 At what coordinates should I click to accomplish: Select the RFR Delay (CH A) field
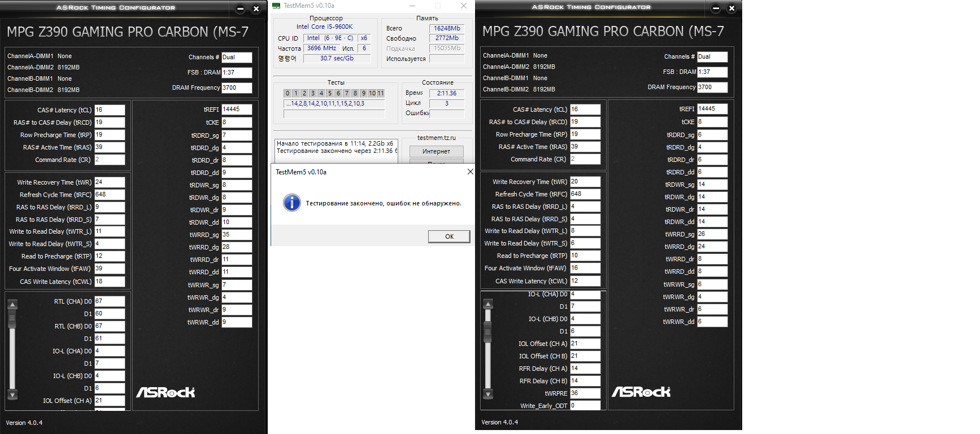(x=585, y=369)
